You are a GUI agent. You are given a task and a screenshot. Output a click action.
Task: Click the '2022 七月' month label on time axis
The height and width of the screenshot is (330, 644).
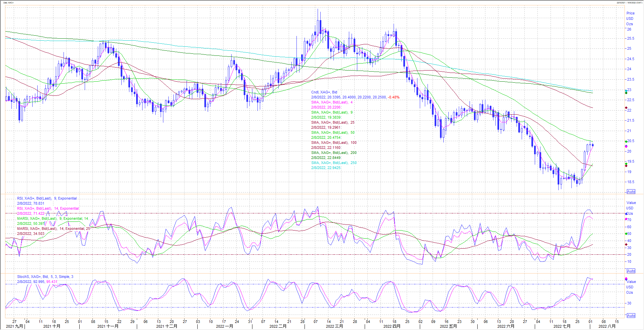pyautogui.click(x=562, y=326)
